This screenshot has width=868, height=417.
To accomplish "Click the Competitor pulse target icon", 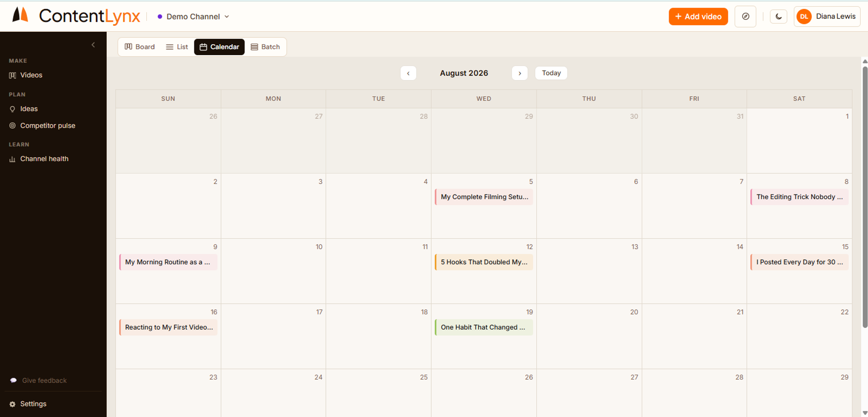I will coord(13,126).
